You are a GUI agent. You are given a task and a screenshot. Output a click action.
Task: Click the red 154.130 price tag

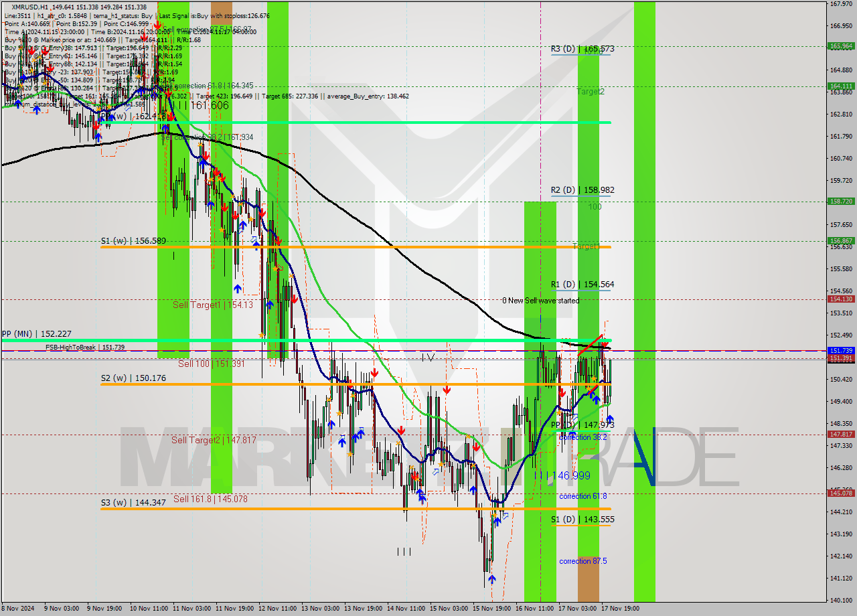coord(841,299)
